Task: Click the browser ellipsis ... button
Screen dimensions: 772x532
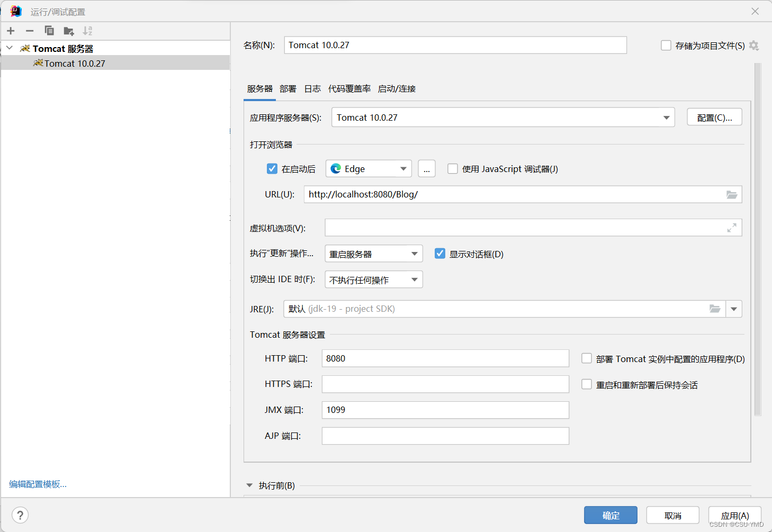Action: [x=427, y=169]
